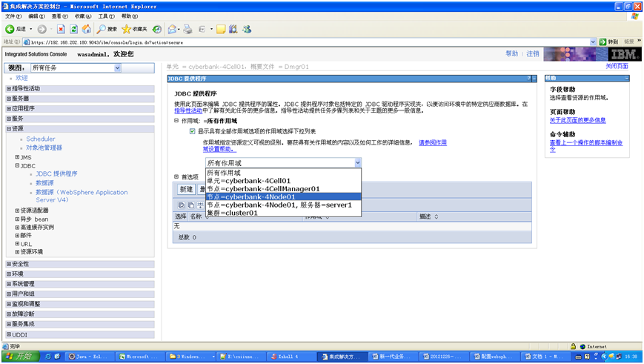
Task: Open the 文件 menu
Action: tap(13, 16)
